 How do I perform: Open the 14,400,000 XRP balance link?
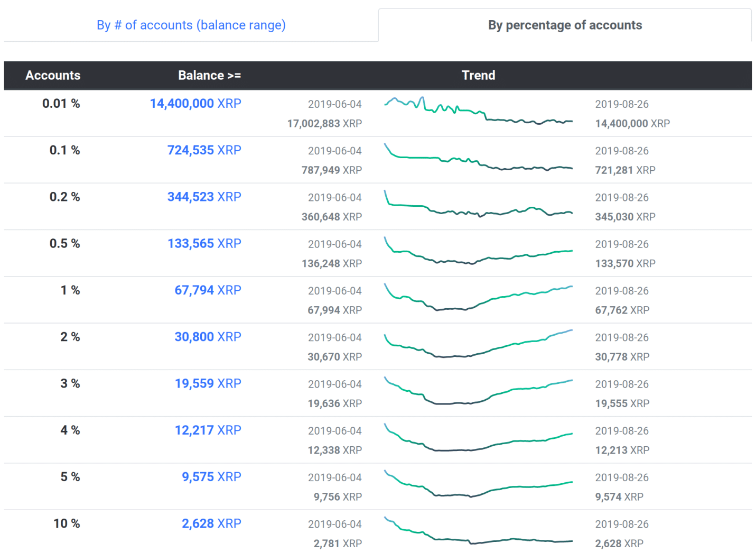(195, 104)
